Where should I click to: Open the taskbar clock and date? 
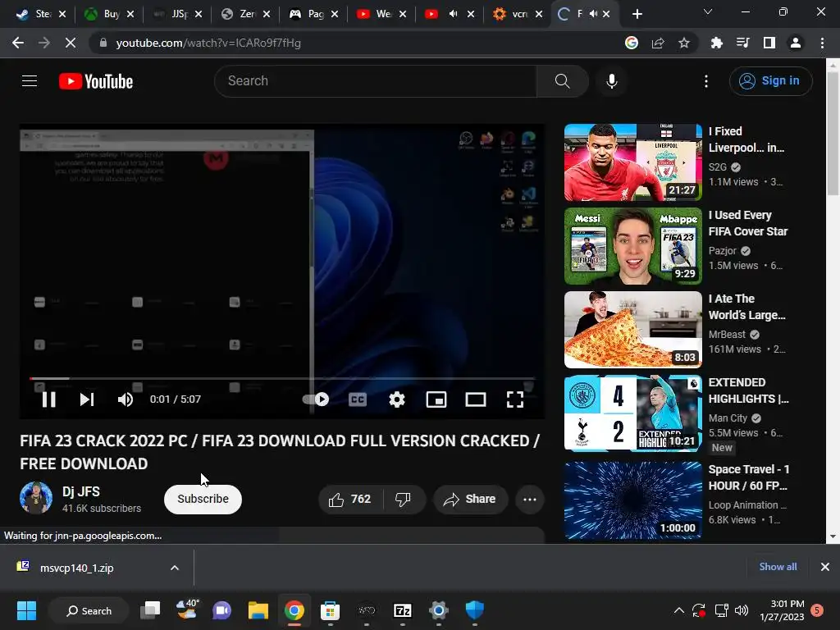pos(783,610)
